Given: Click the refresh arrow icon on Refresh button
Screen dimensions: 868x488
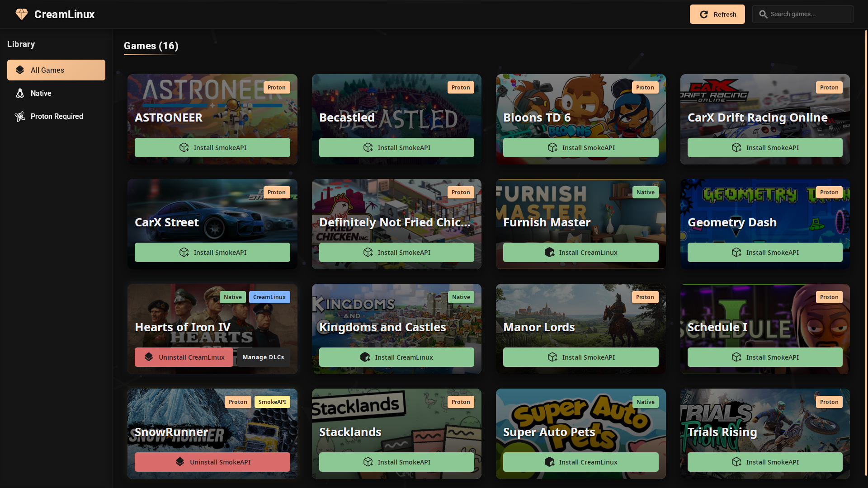Looking at the screenshot, I should click(x=704, y=14).
